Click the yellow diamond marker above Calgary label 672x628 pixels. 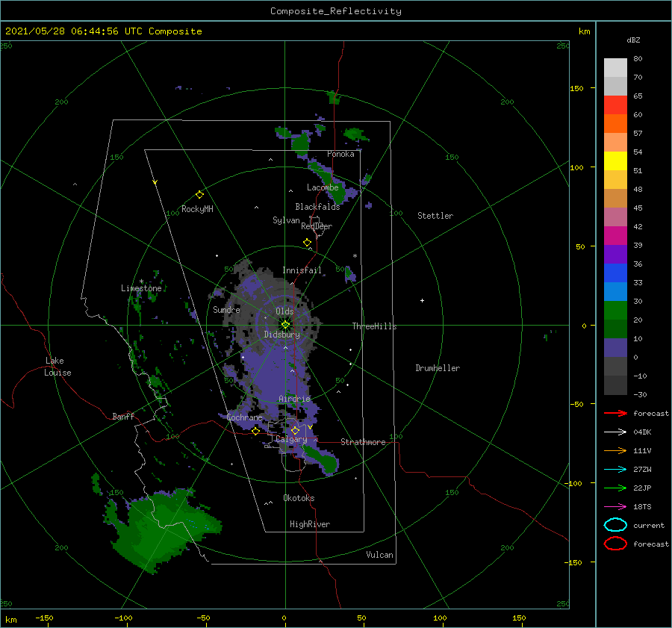295,430
